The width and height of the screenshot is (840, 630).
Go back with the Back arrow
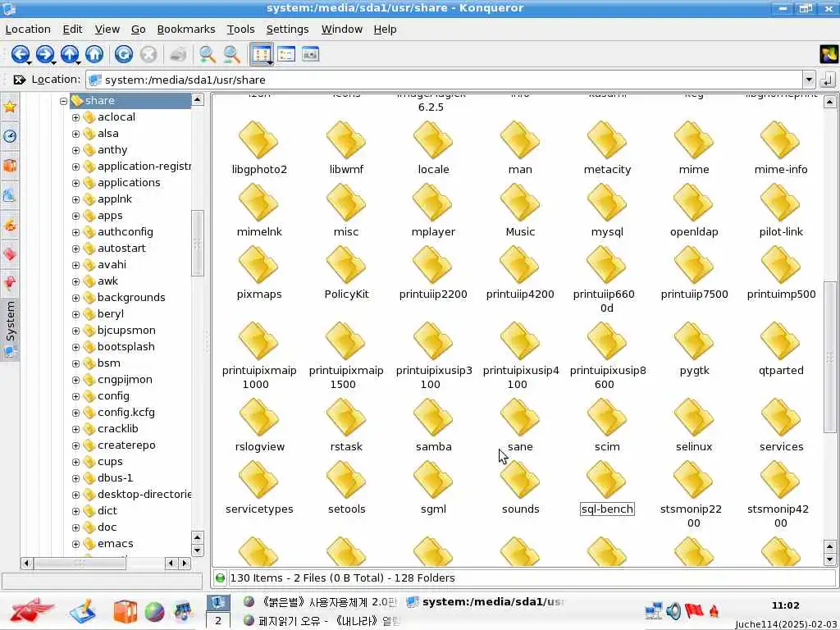(x=21, y=54)
